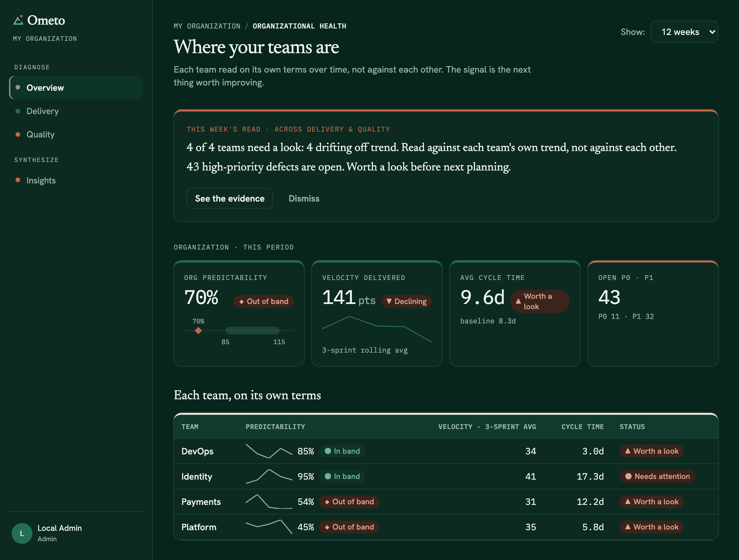
Task: Click Platform Worth a look status
Action: coord(651,527)
